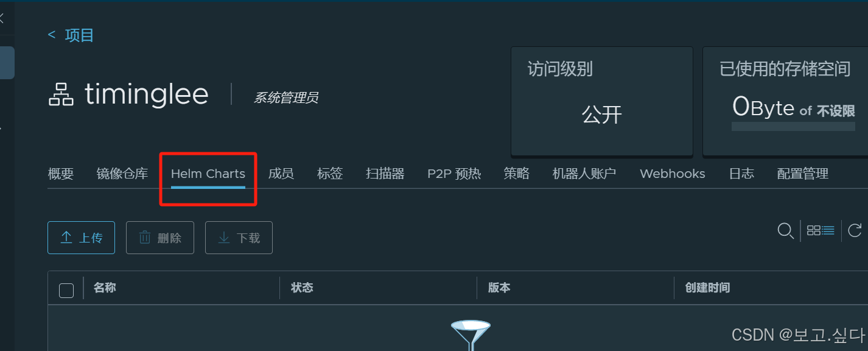Screen dimensions: 868x351
Task: Click the refresh icon
Action: [855, 230]
